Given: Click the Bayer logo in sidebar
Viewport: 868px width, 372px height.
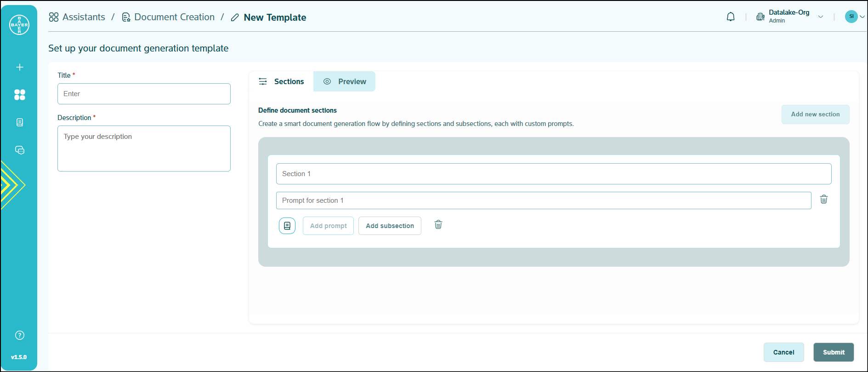Looking at the screenshot, I should [x=19, y=25].
